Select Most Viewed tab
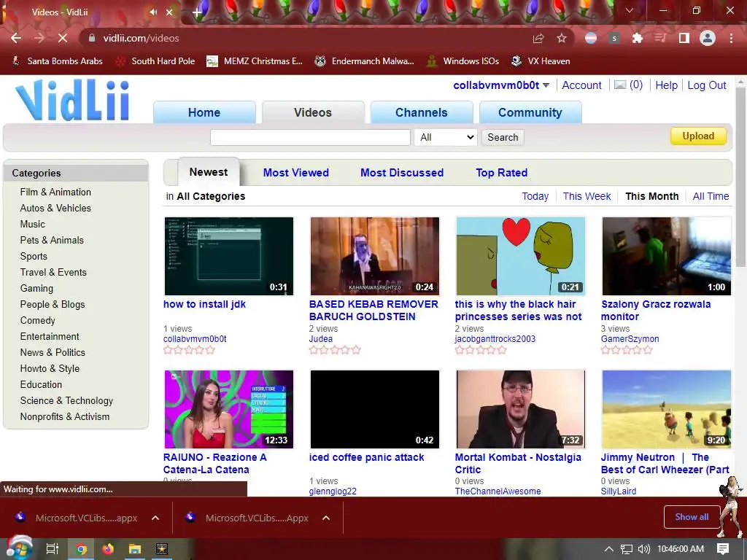 pos(296,172)
